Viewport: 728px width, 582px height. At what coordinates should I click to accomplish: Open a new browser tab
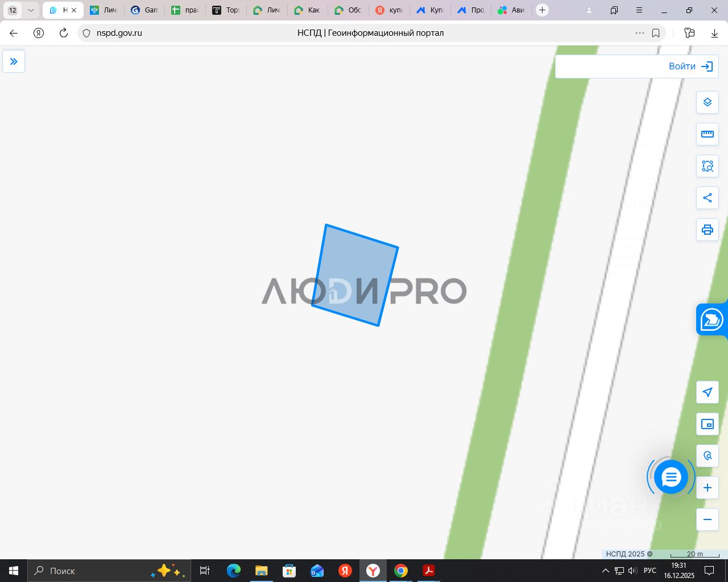click(543, 10)
